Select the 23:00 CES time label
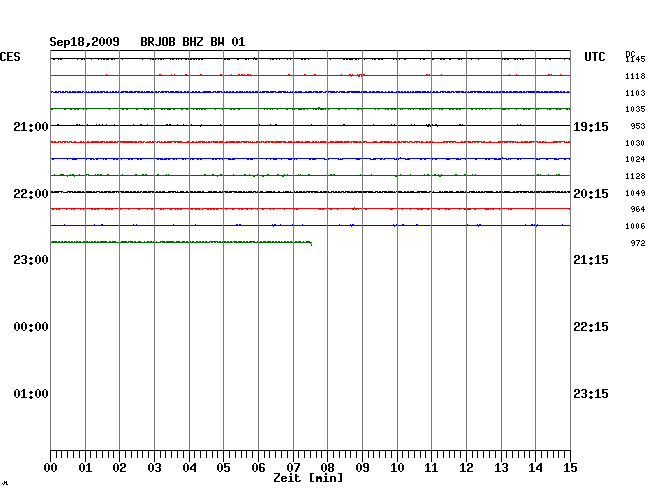The width and height of the screenshot is (650, 494). 31,260
